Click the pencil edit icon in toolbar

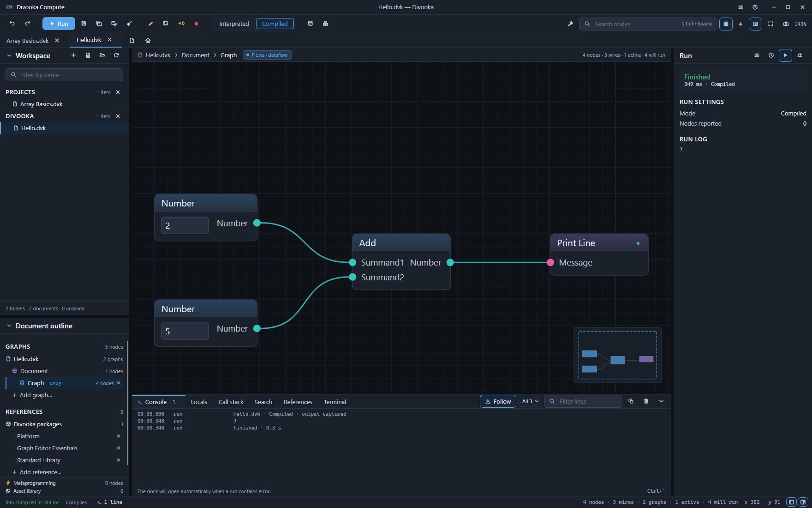[150, 24]
